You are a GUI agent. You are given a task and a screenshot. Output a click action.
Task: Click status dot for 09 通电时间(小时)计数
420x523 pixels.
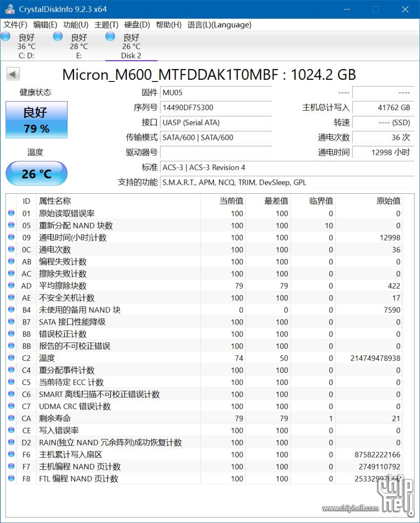point(11,237)
